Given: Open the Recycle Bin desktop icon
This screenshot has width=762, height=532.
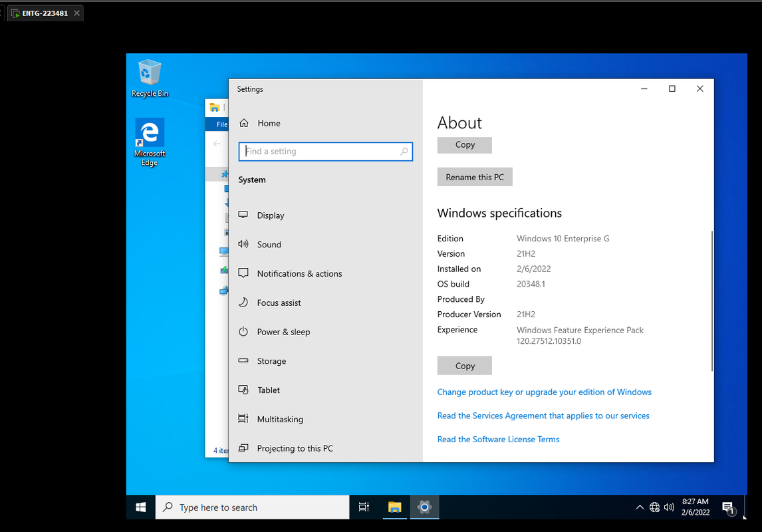Looking at the screenshot, I should click(150, 78).
